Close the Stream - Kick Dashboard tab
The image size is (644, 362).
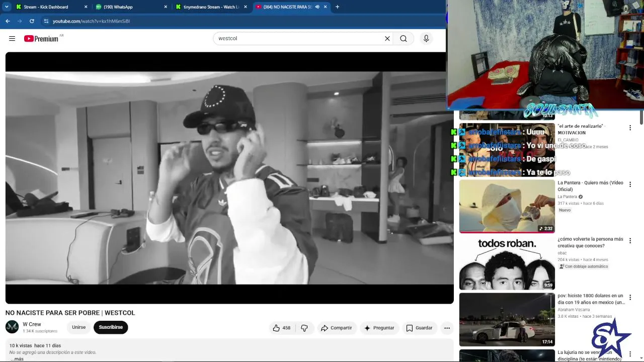tap(86, 7)
